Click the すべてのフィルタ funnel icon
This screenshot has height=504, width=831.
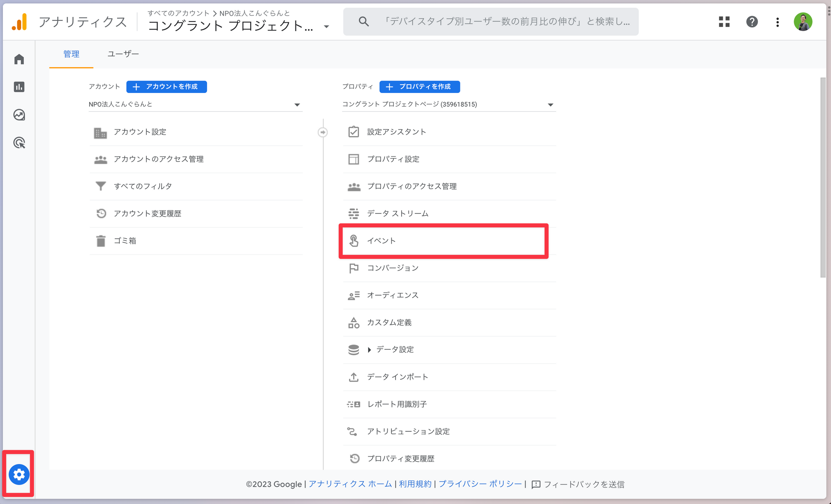101,186
